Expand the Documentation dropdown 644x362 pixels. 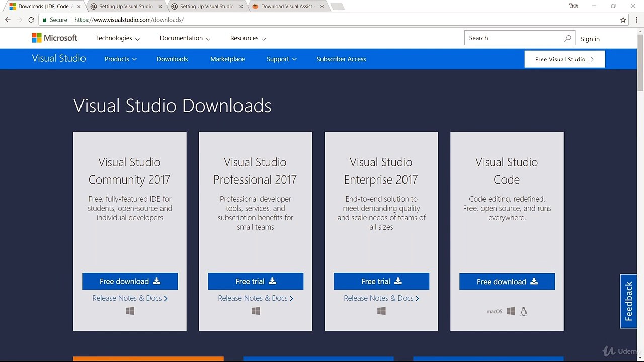coord(185,38)
